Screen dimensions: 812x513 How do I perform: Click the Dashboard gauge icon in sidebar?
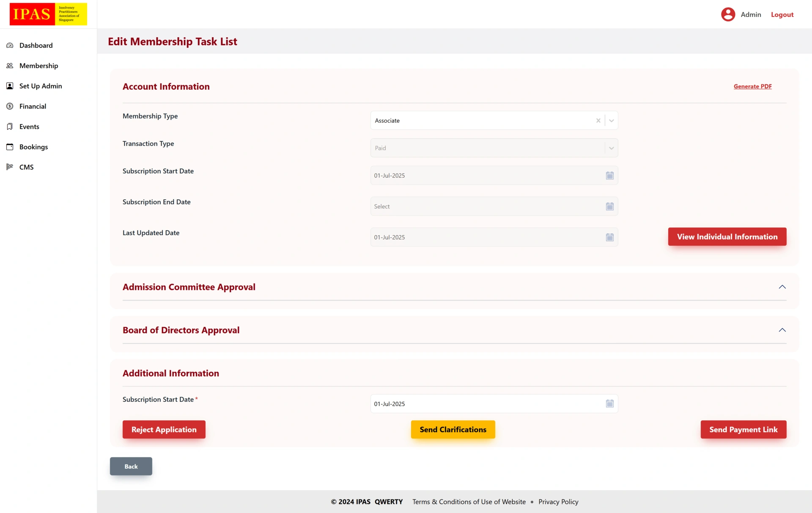click(10, 45)
